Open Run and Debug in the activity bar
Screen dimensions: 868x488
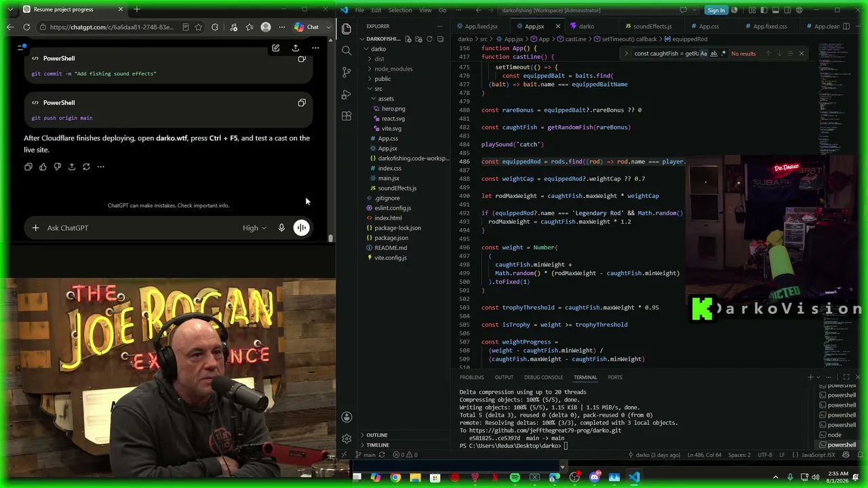tap(347, 94)
